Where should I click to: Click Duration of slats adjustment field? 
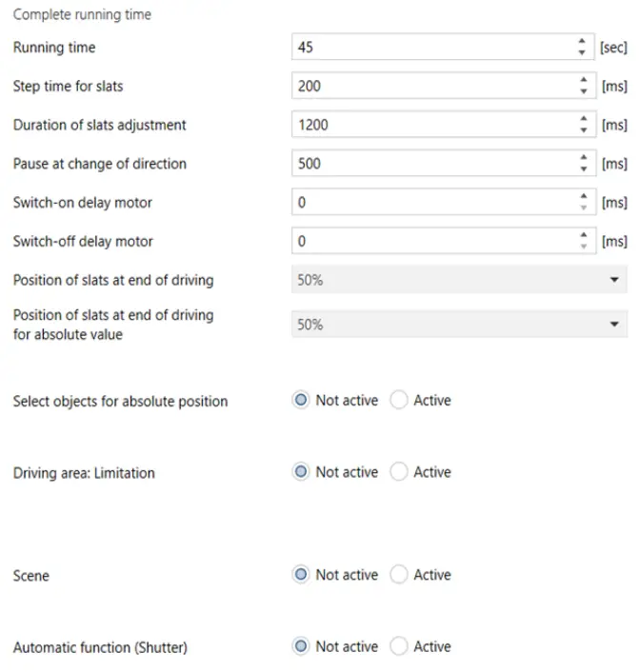pos(433,125)
